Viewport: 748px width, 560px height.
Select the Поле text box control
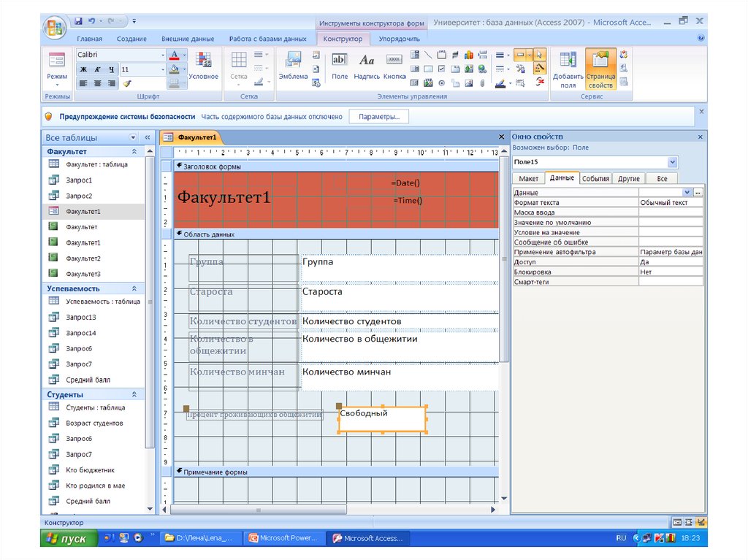340,65
